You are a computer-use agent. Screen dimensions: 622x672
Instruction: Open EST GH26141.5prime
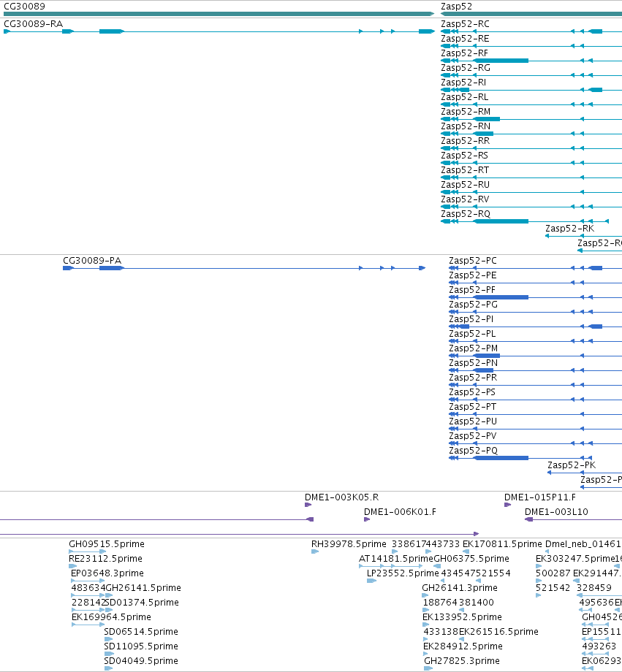143,587
